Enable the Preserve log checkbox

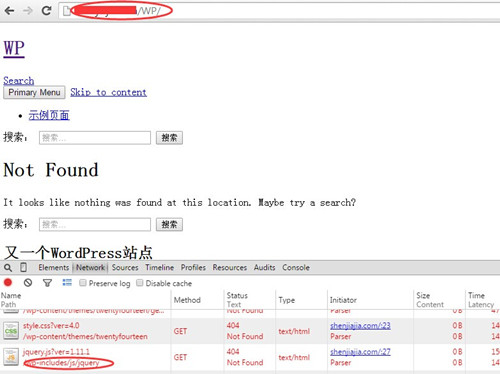82,283
